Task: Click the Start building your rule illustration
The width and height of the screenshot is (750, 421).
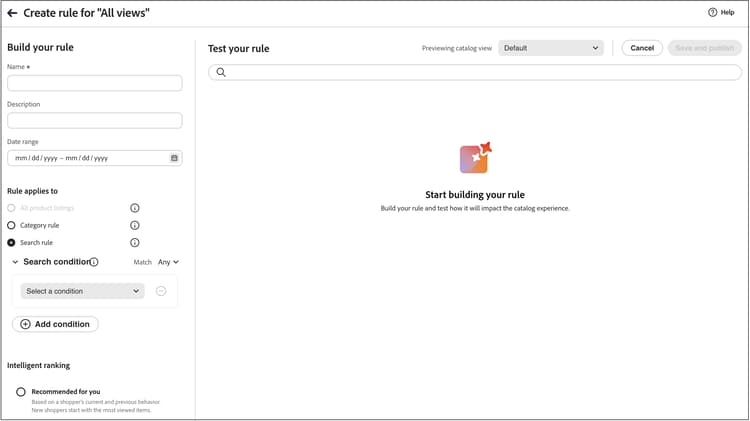Action: [x=475, y=158]
